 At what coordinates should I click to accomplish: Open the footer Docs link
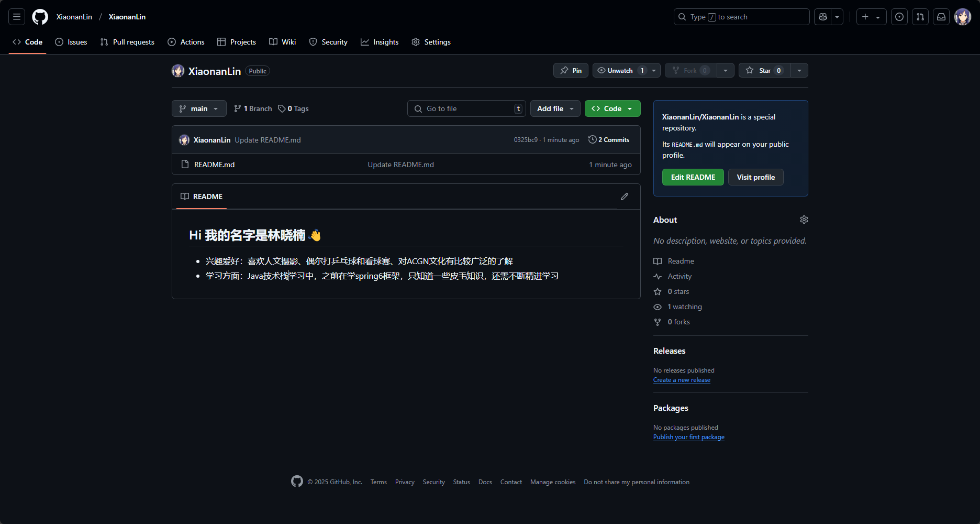pos(485,482)
